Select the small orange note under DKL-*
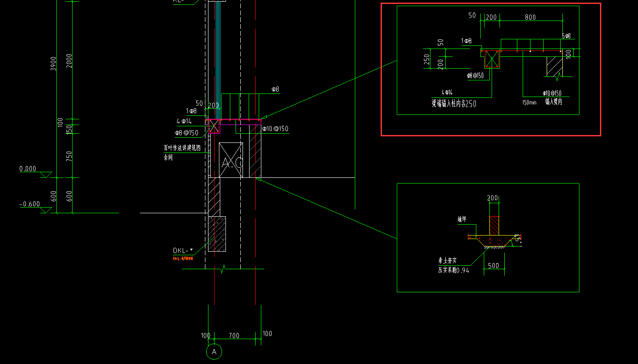Viewport: 638px width, 364px height. 183,258
